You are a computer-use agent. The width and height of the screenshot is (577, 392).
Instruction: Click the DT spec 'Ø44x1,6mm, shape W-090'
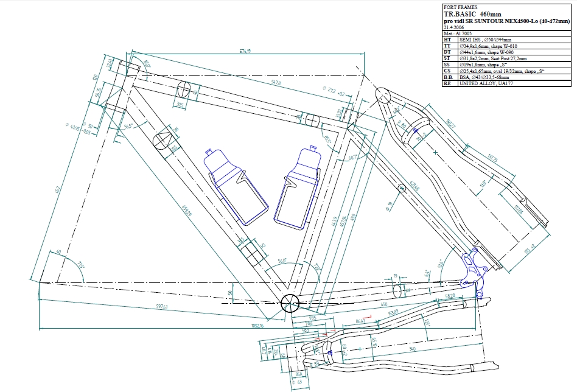tap(486, 52)
